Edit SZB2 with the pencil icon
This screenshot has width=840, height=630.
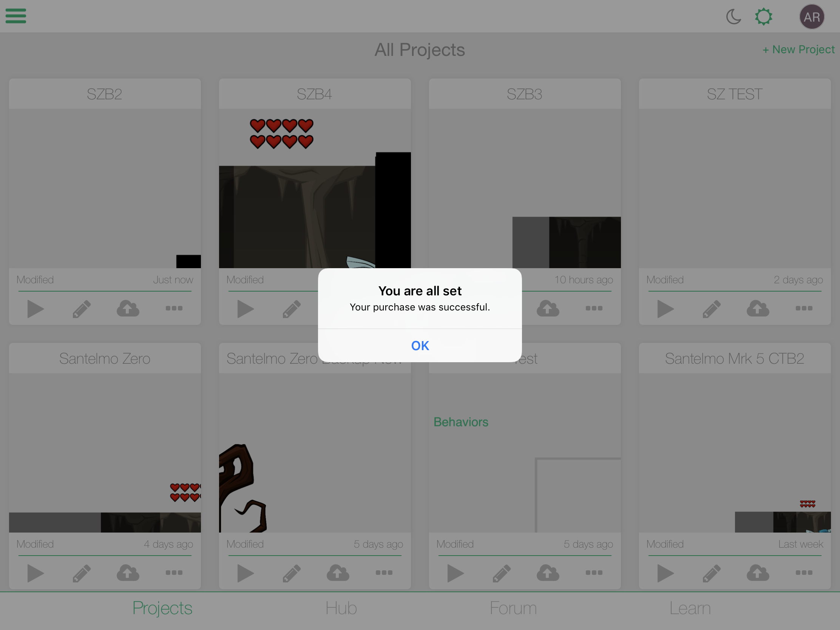pyautogui.click(x=82, y=308)
